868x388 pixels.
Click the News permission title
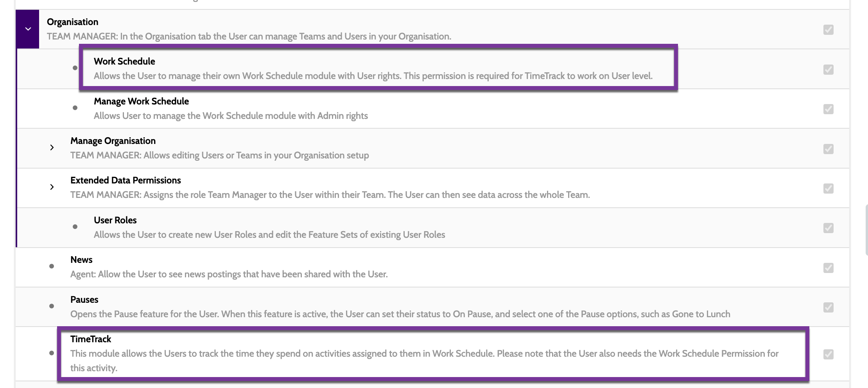[81, 260]
